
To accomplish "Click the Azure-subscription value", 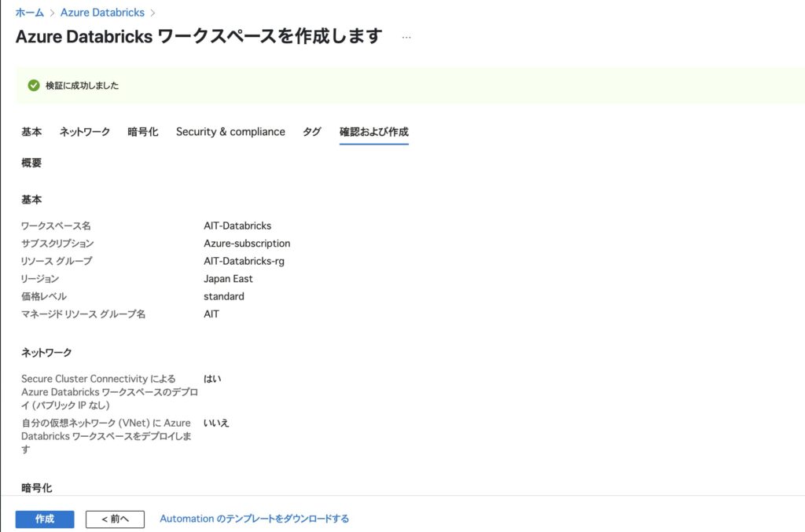I will pyautogui.click(x=247, y=243).
